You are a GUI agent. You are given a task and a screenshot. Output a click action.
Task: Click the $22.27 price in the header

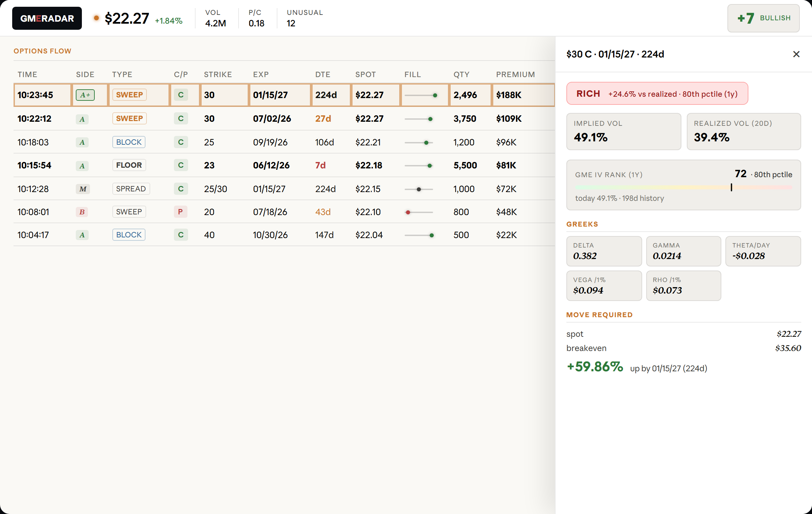(x=127, y=18)
